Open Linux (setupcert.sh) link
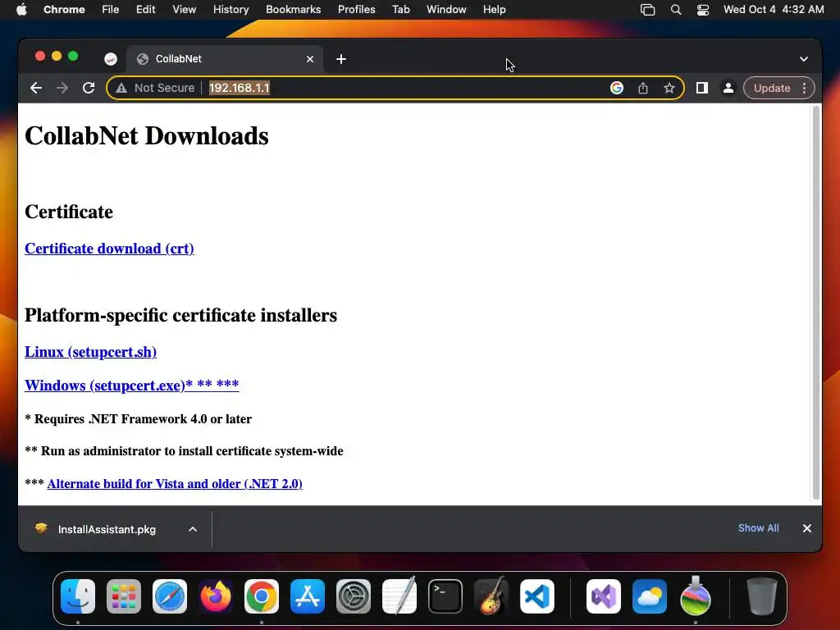 (90, 352)
